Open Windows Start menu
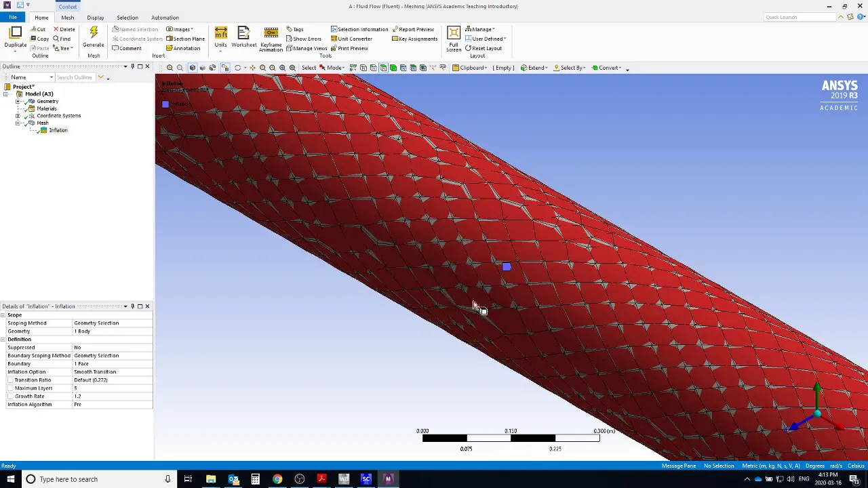 (10, 479)
